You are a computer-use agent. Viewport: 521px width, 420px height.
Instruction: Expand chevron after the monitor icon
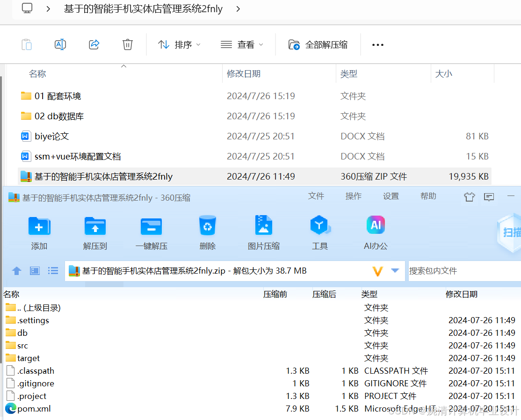pos(48,9)
